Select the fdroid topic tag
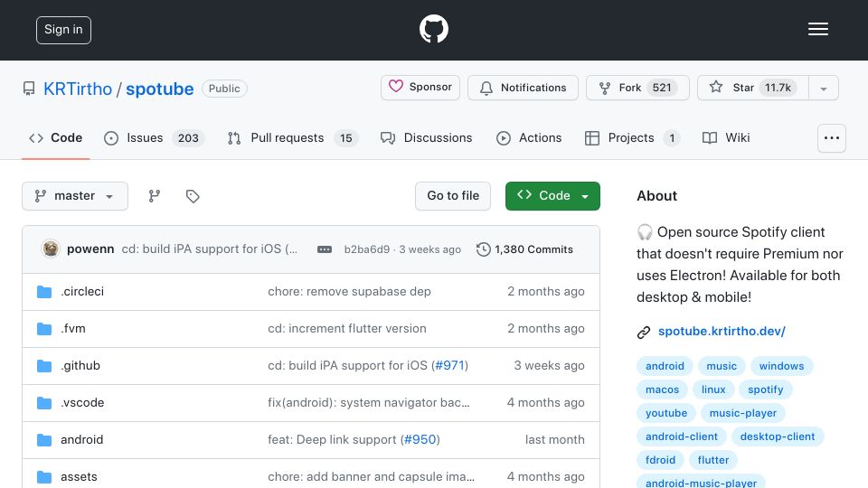 660,460
